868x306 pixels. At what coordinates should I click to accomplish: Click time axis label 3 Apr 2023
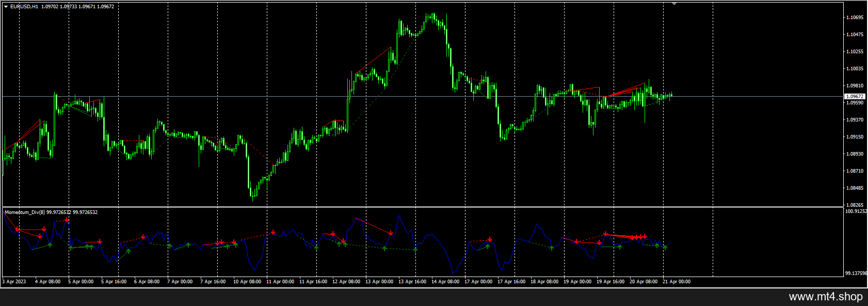coord(14,282)
